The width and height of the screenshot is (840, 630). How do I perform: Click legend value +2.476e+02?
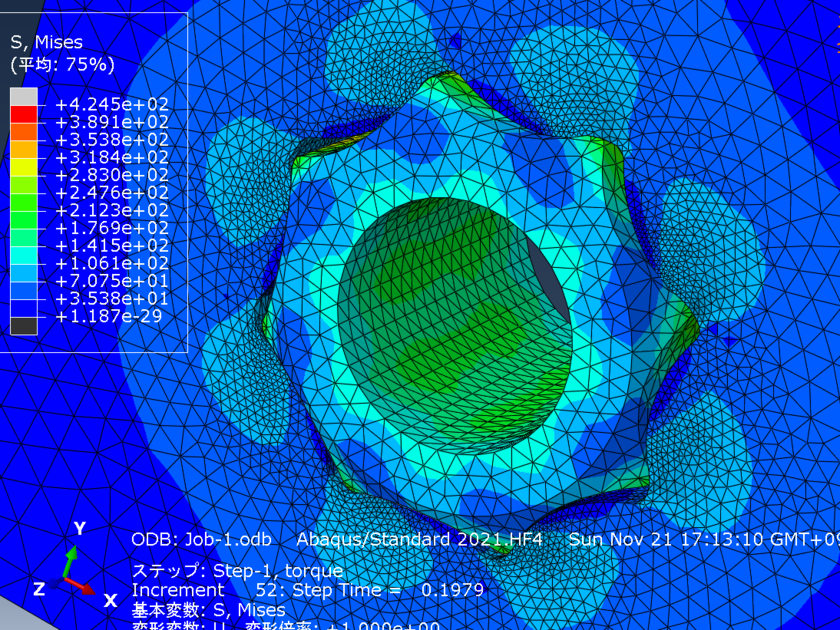click(112, 192)
